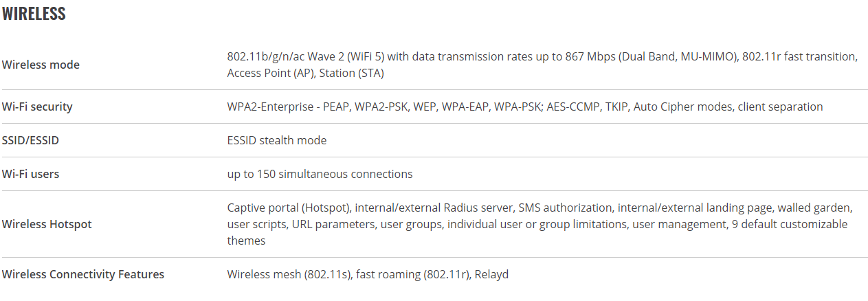Screen dimensions: 868x301
Task: Click the WIRELESS section heading
Action: pos(34,14)
